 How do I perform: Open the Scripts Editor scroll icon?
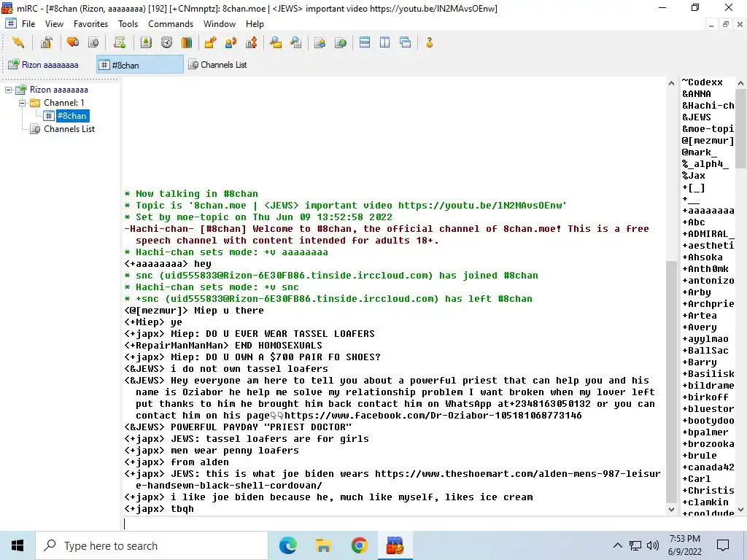coord(120,43)
